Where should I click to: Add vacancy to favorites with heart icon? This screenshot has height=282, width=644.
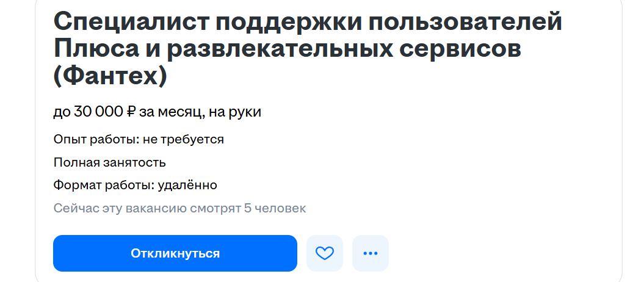click(x=325, y=253)
